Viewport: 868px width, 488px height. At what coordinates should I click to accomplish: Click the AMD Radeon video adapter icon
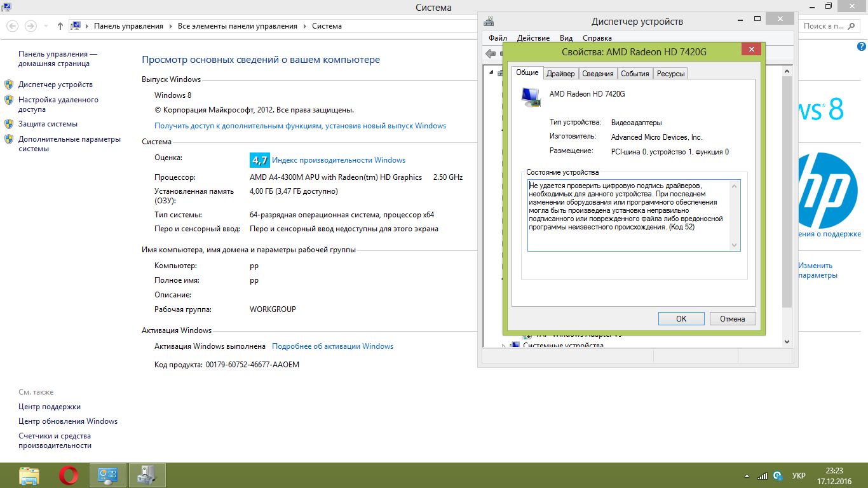pyautogui.click(x=531, y=97)
